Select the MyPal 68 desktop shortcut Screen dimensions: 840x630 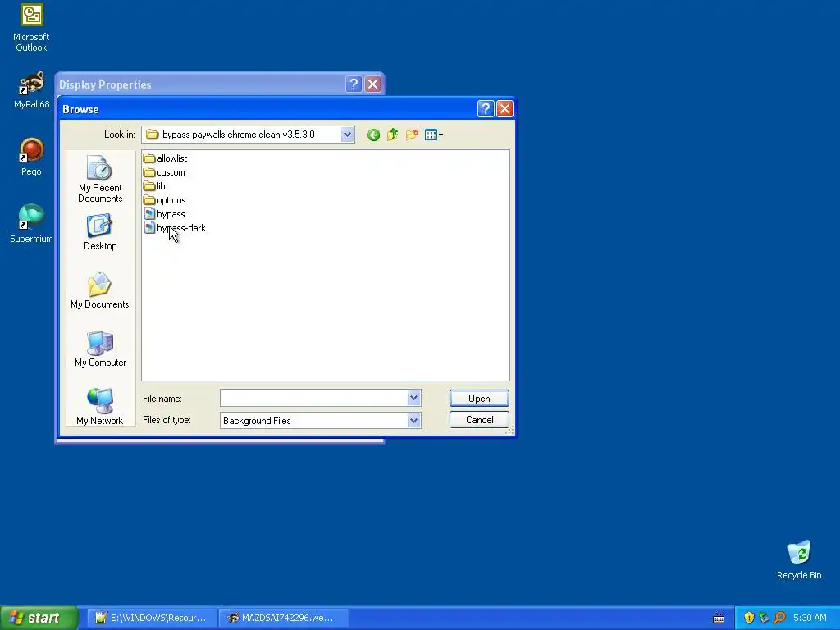pos(31,90)
